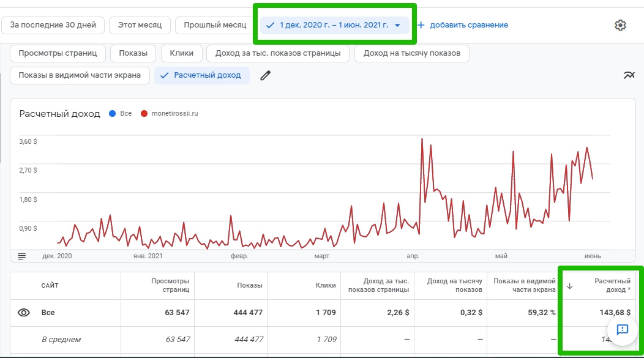Viewport: 644px width, 358px height.
Task: Click red monetirossii.ru legend dot
Action: click(144, 113)
